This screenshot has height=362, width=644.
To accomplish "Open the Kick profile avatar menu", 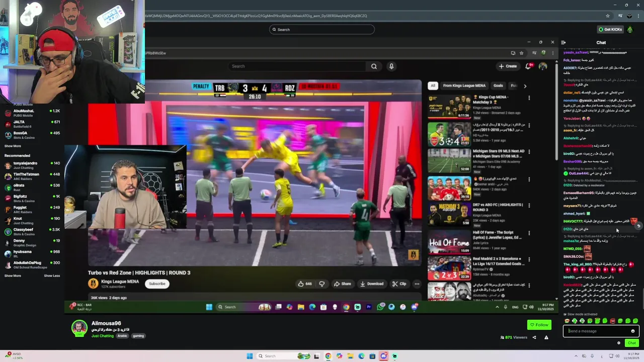I will [630, 30].
